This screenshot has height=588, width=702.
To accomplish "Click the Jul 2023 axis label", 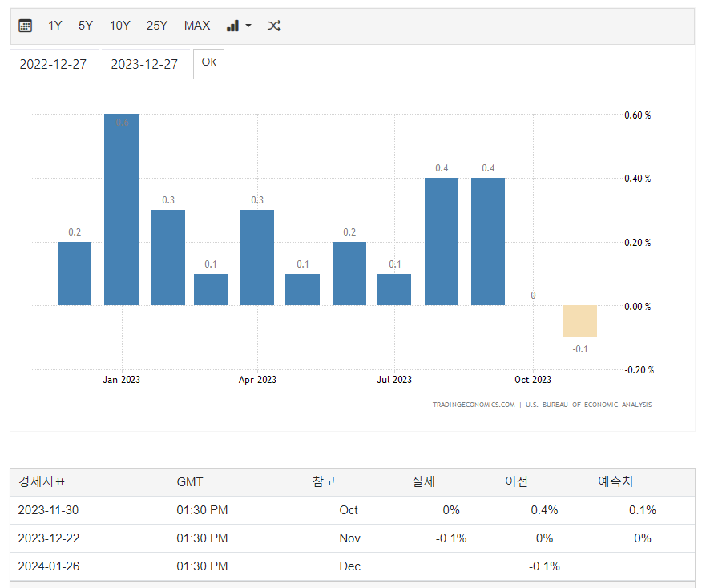I will [x=394, y=380].
